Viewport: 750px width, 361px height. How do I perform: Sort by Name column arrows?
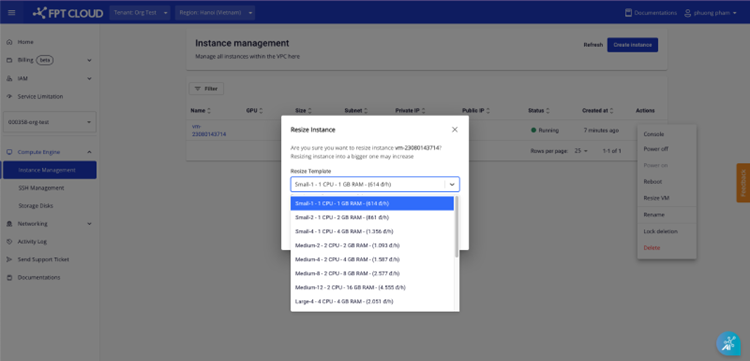coord(209,111)
